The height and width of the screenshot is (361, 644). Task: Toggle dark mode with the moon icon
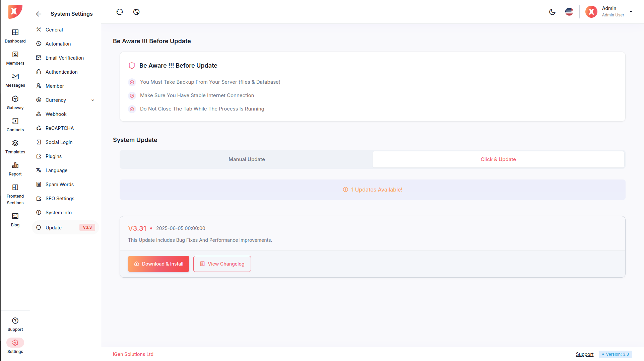coord(552,12)
